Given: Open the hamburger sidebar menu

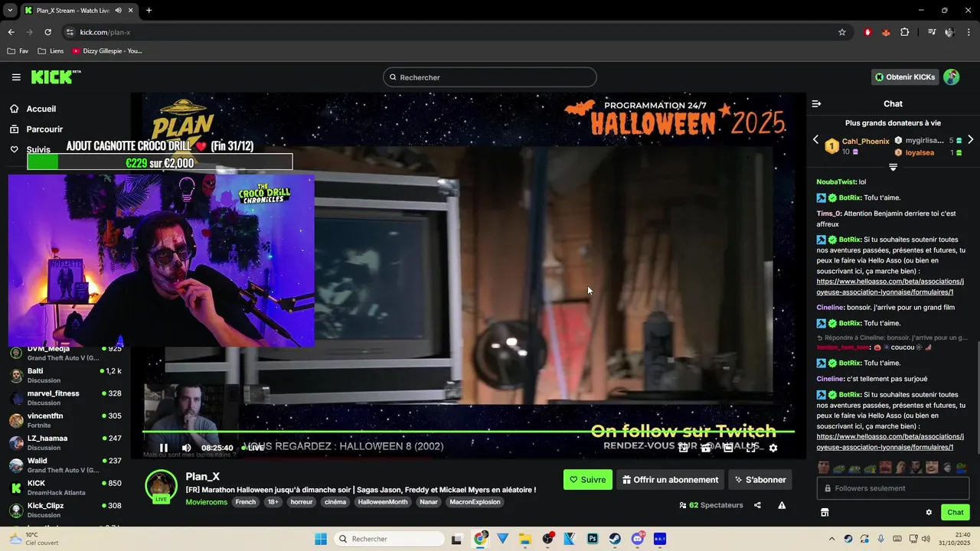Looking at the screenshot, I should (16, 77).
